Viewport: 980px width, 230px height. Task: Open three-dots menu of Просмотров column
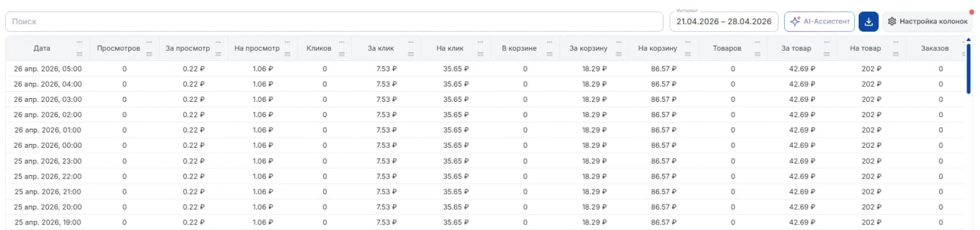(x=149, y=42)
